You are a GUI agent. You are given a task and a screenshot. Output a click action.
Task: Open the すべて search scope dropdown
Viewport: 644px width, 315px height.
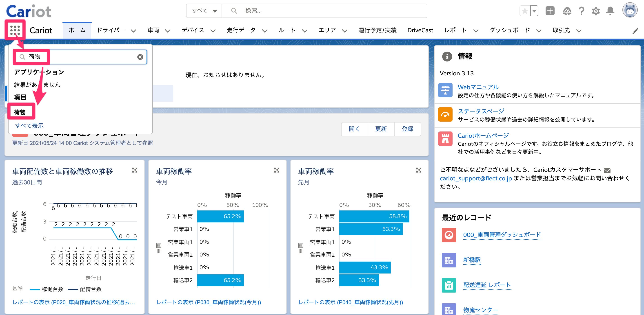[204, 11]
